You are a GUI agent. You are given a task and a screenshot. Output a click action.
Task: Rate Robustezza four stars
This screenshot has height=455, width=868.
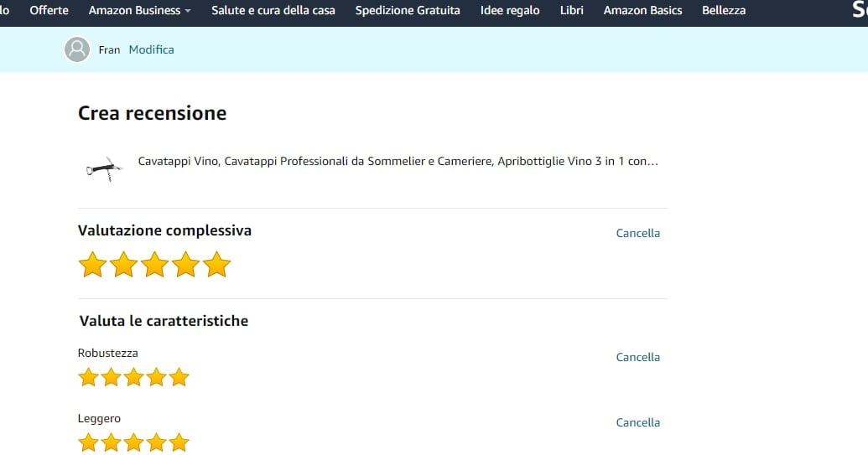coord(156,377)
